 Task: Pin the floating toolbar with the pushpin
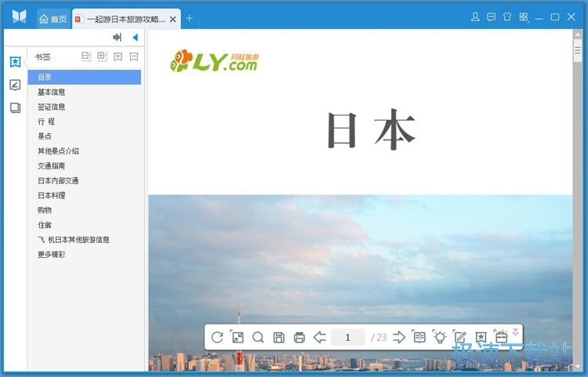pyautogui.click(x=516, y=332)
